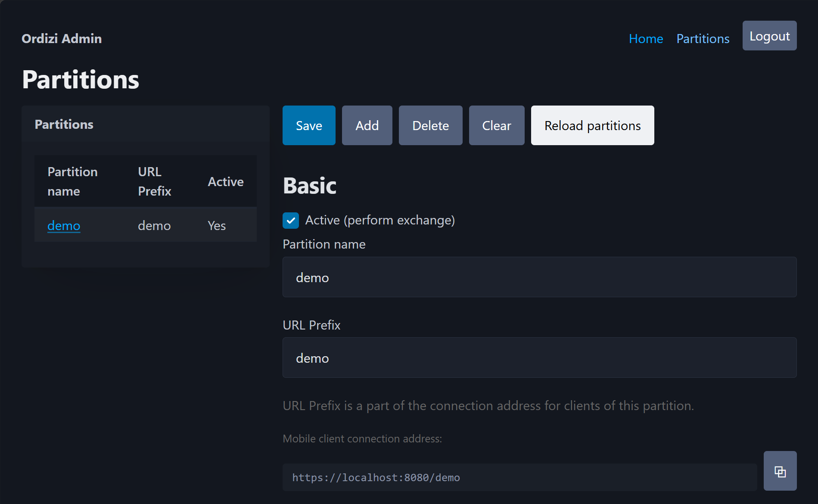Log out using the Logout button

tap(769, 36)
